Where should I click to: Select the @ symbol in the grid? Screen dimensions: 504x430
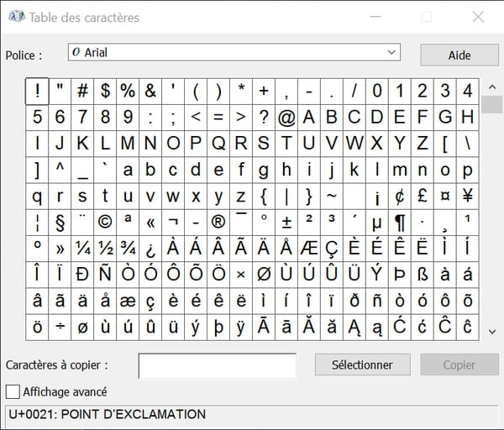286,118
